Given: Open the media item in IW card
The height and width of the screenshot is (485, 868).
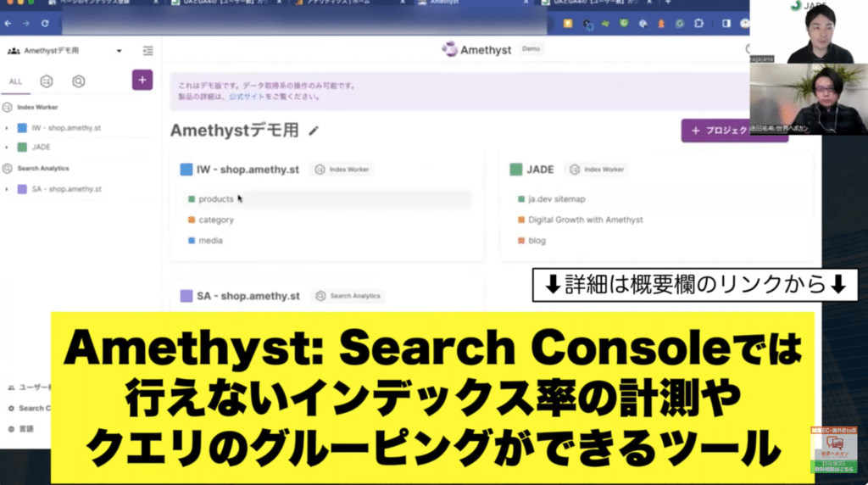Looking at the screenshot, I should [210, 241].
